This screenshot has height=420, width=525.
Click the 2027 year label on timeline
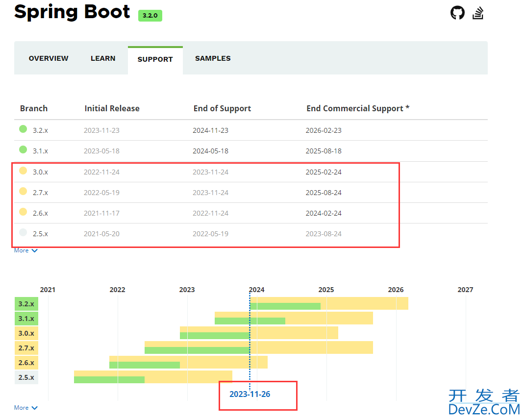point(465,290)
